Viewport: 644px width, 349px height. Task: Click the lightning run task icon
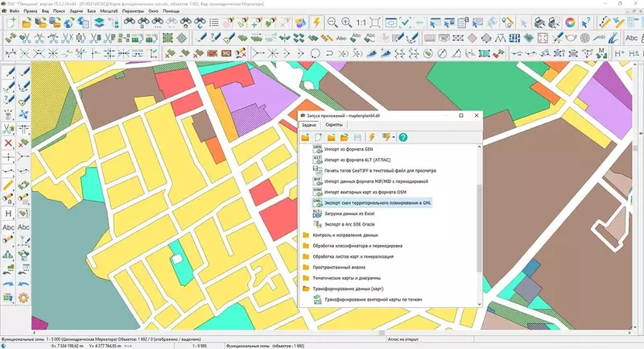[372, 138]
